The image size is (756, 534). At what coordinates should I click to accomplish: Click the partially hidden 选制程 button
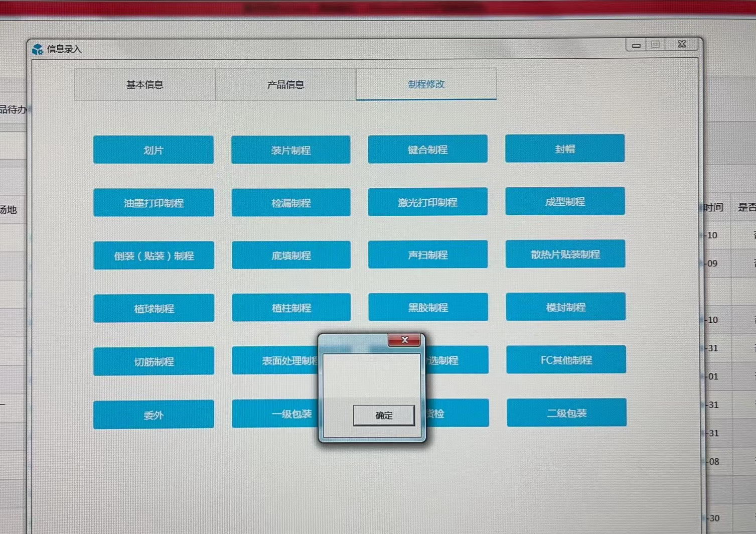pos(457,360)
